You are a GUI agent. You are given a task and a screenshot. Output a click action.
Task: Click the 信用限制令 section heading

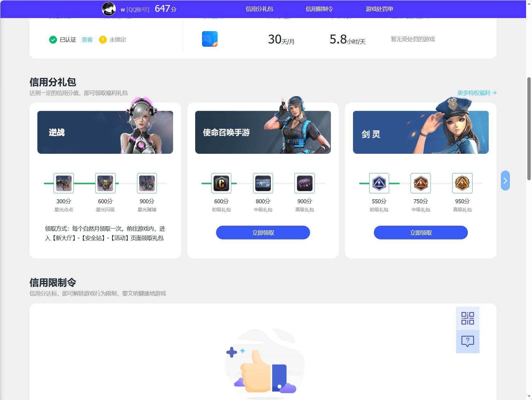point(53,283)
